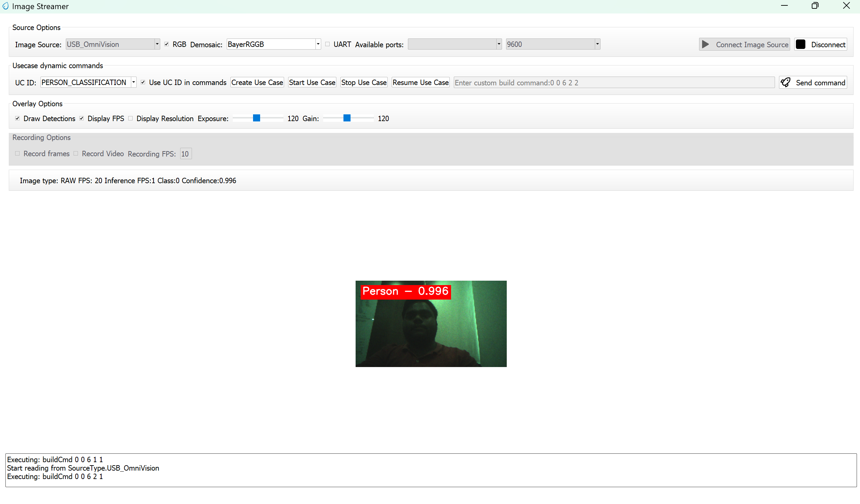This screenshot has height=504, width=860.
Task: Click the Stop Use Case button
Action: coord(363,82)
